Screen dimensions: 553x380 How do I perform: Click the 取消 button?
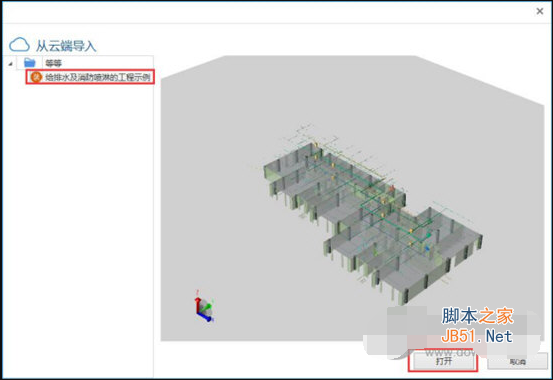(x=518, y=361)
